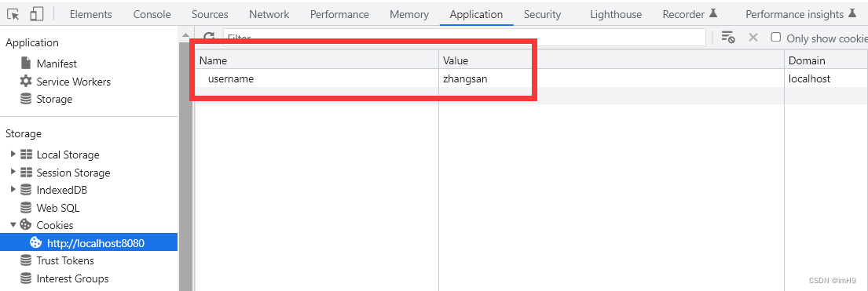Viewport: 868px width, 291px height.
Task: Focus the cookie Filter input field
Action: (464, 38)
